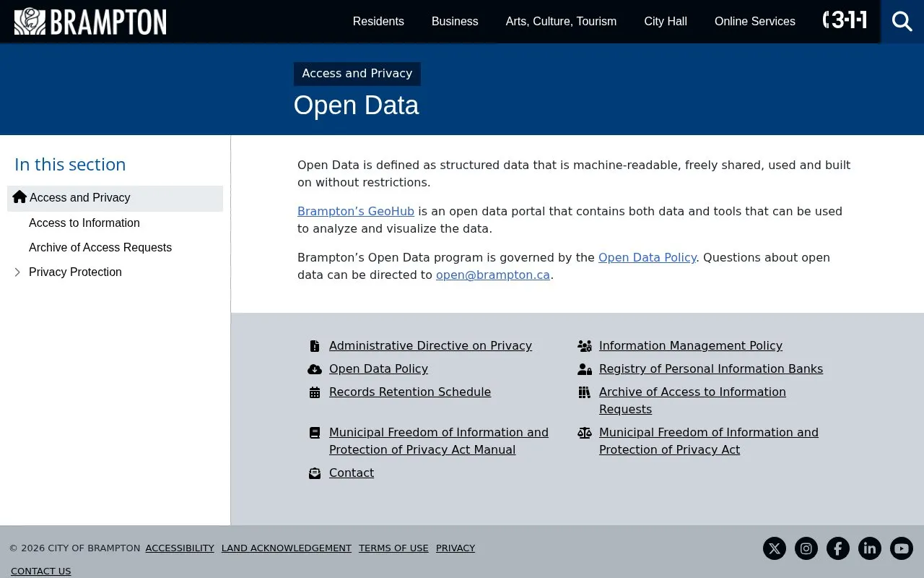The height and width of the screenshot is (578, 924).
Task: Open the search magnifier icon
Action: [x=902, y=22]
